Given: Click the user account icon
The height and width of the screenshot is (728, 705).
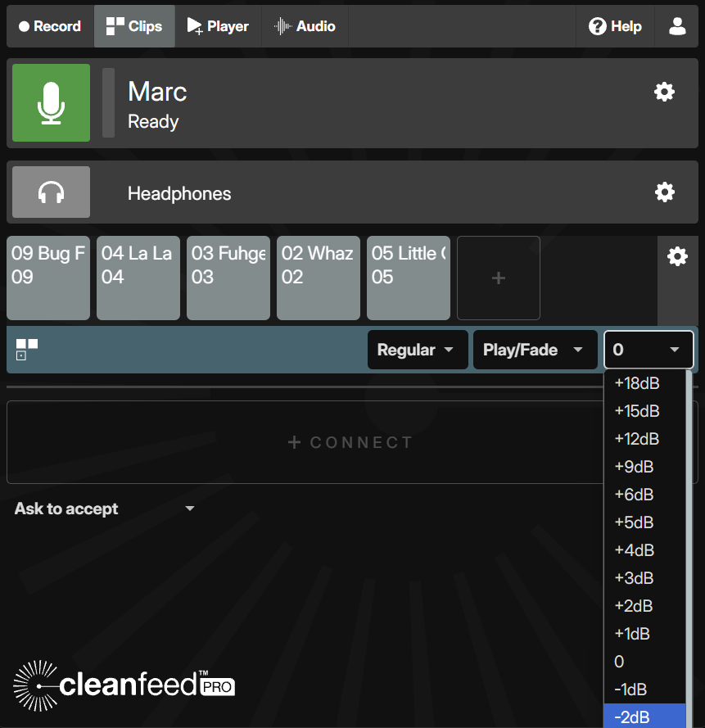Looking at the screenshot, I should (676, 25).
